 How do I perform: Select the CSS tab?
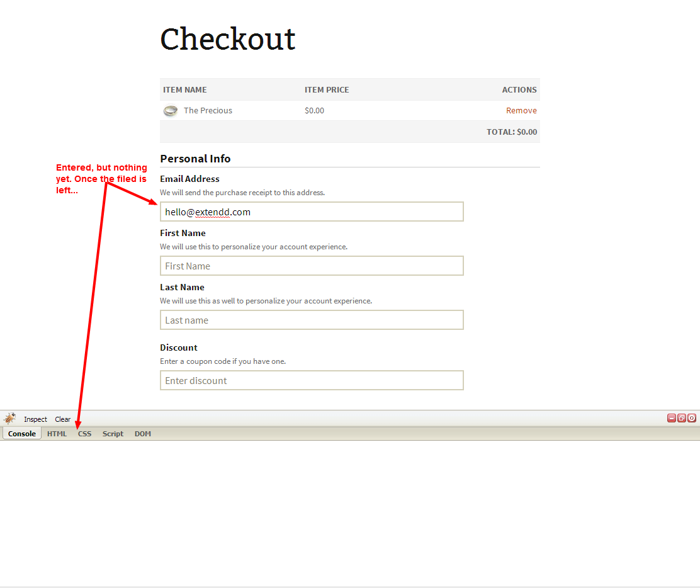tap(84, 434)
